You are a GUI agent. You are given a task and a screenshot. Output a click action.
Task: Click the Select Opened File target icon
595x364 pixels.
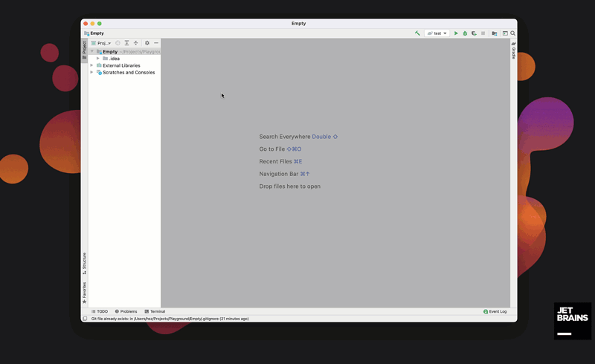(118, 43)
